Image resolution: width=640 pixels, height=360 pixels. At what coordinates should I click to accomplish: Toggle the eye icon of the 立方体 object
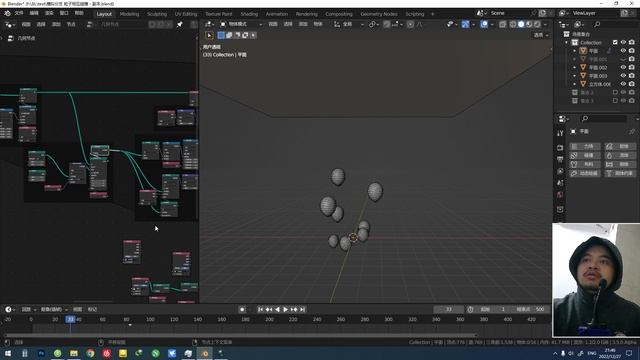(x=623, y=84)
